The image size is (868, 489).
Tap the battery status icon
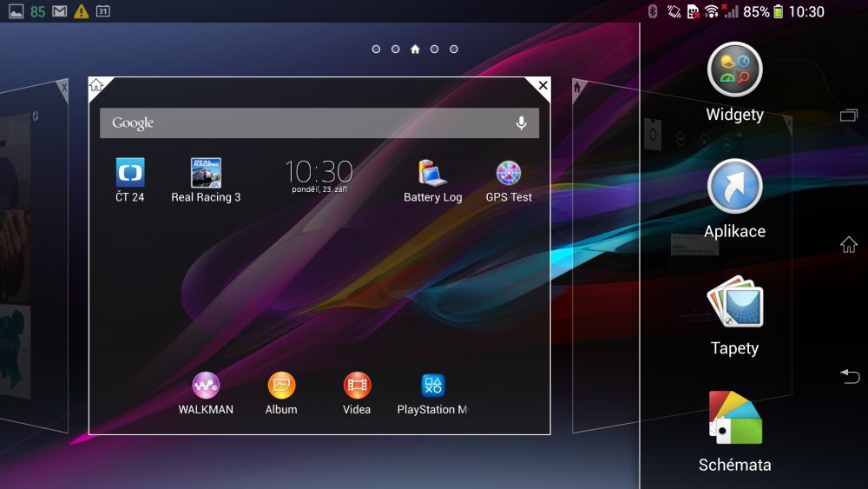click(x=779, y=11)
